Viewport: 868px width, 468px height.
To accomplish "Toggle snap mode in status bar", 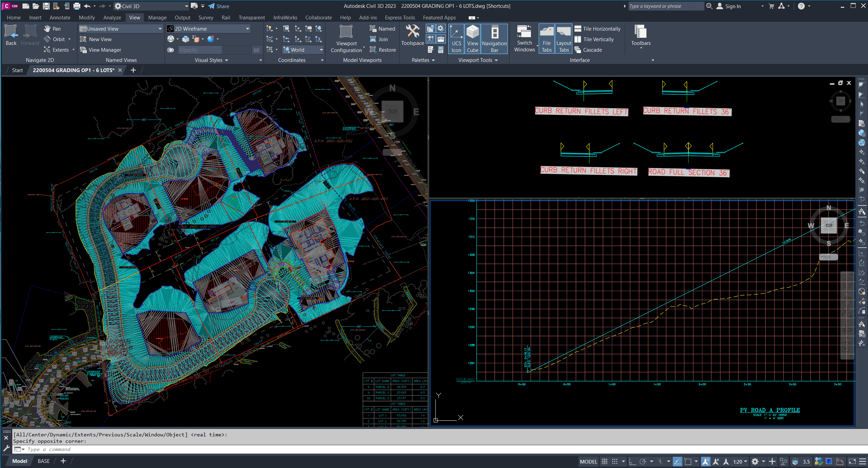I will click(615, 462).
